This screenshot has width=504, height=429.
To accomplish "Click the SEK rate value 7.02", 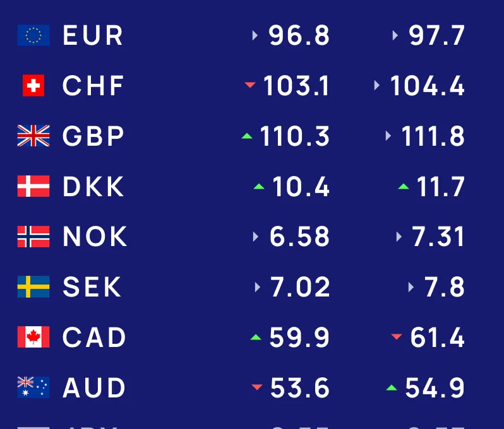I will pyautogui.click(x=300, y=287).
